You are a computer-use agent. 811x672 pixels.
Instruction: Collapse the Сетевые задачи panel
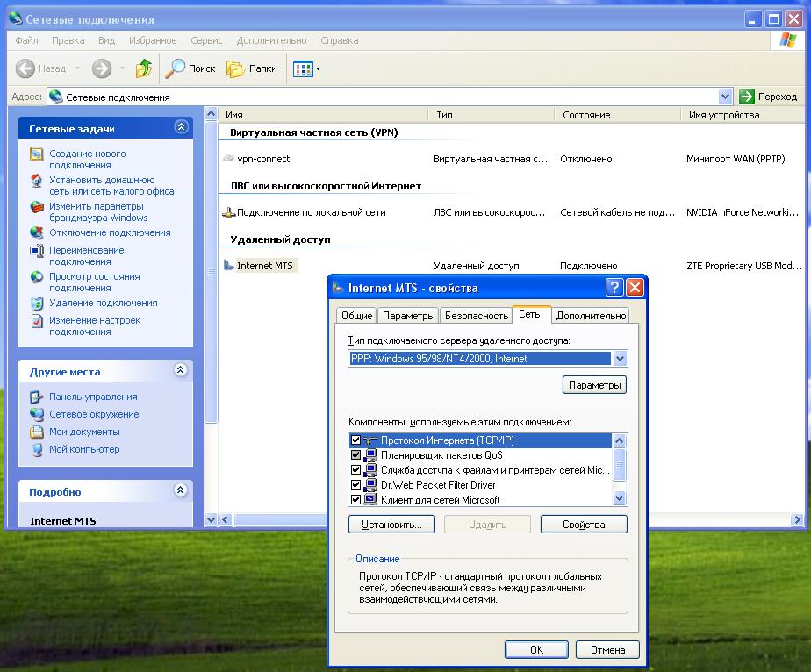point(181,126)
